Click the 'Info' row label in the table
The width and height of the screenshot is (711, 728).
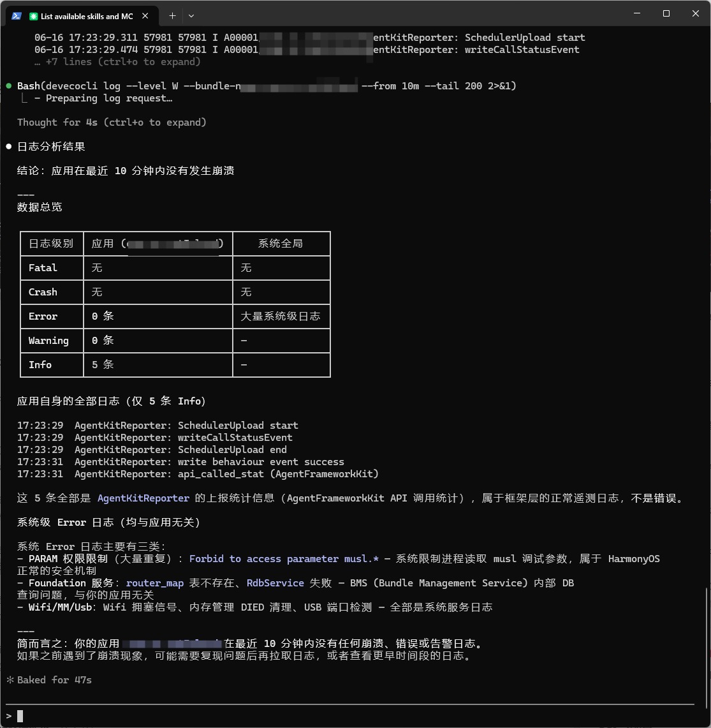coord(40,364)
